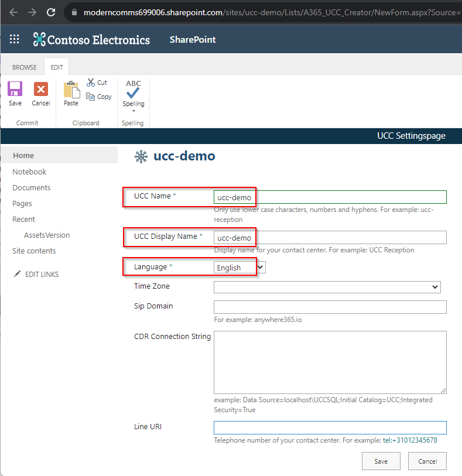Click the ucc-demo site icon
The width and height of the screenshot is (462, 476).
click(x=141, y=156)
